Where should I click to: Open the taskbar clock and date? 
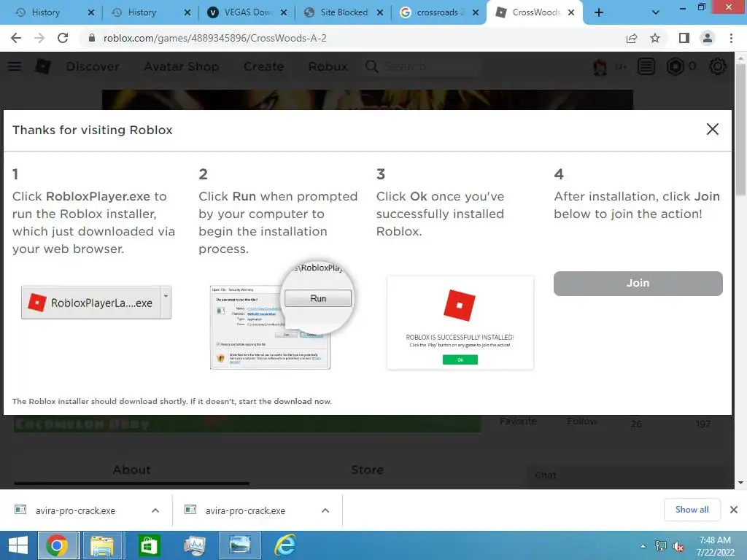click(x=715, y=546)
